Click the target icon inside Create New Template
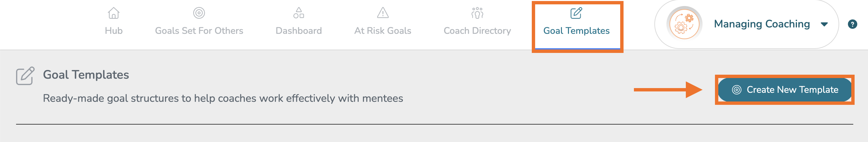This screenshot has height=142, width=868. click(x=737, y=90)
